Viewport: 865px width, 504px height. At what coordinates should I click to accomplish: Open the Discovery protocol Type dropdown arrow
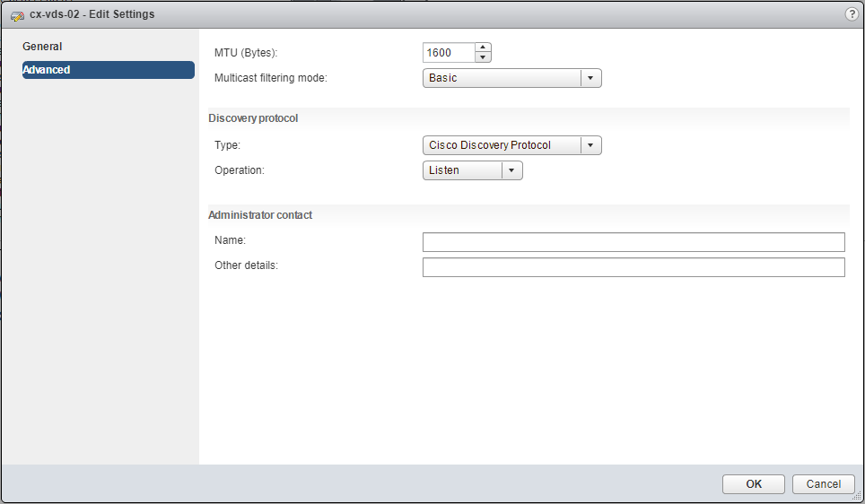click(x=590, y=145)
